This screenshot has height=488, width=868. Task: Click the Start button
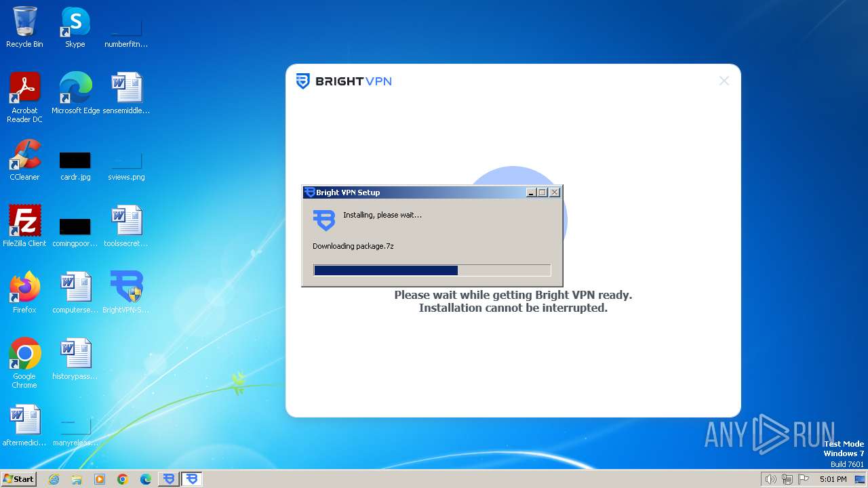click(19, 479)
